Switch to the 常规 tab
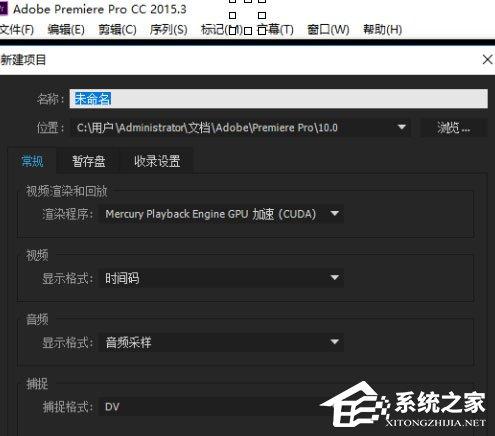495x436 pixels. point(32,161)
